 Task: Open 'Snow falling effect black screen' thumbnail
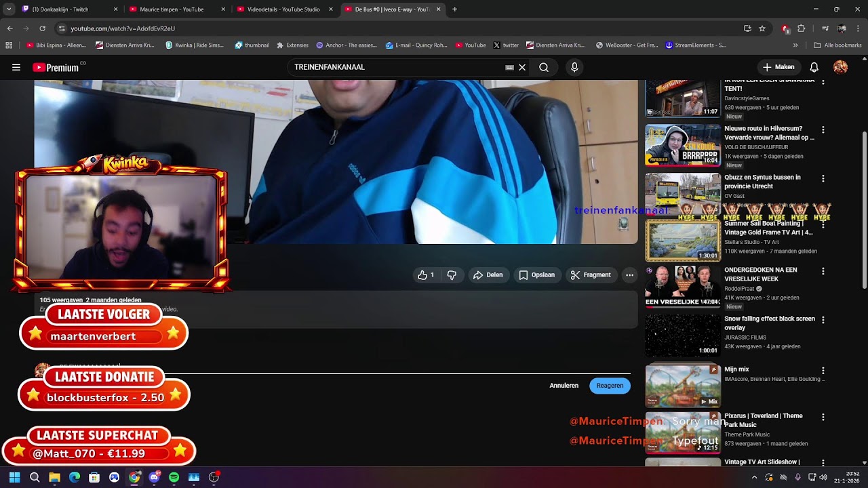pyautogui.click(x=683, y=335)
